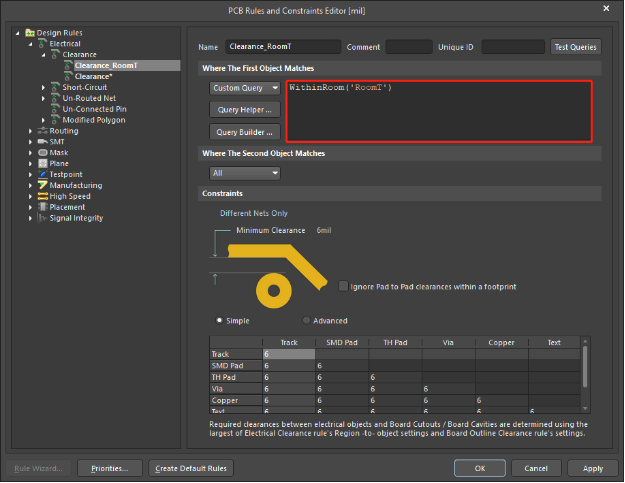625x483 pixels.
Task: Click the Modified Polygon rule icon
Action: point(55,120)
